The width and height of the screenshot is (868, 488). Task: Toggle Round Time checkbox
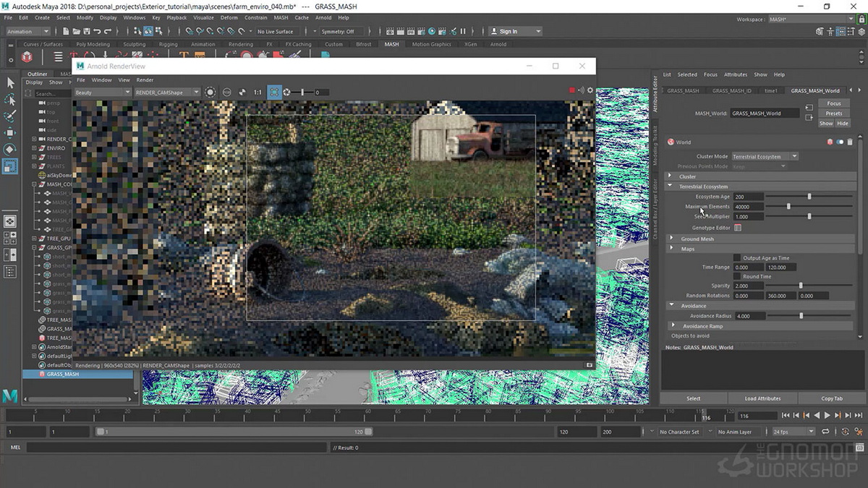pos(737,276)
